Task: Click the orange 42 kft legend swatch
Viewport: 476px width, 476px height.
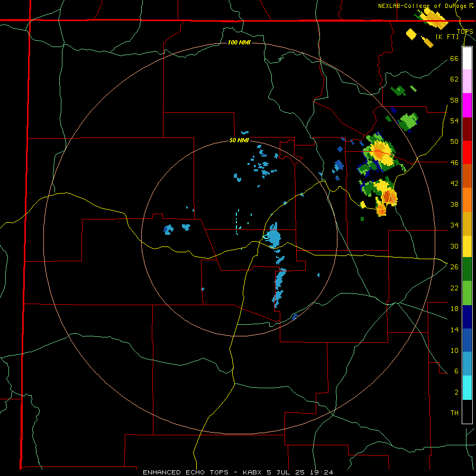Action: pyautogui.click(x=467, y=200)
